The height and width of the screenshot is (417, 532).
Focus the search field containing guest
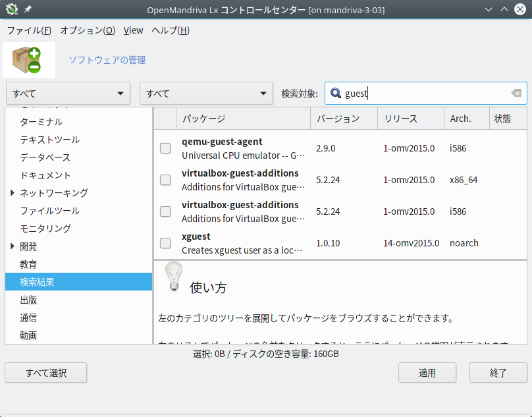(x=426, y=93)
